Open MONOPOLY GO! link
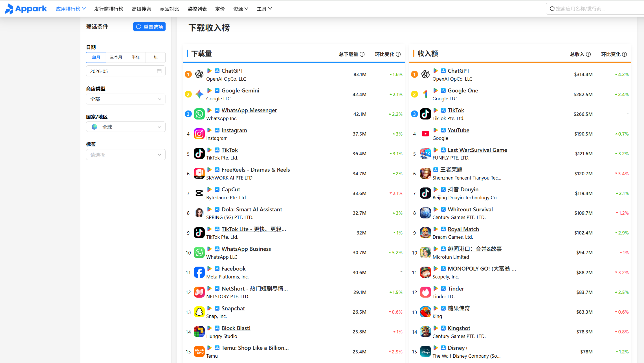Screen dimensions: 644x363 pyautogui.click(x=482, y=269)
